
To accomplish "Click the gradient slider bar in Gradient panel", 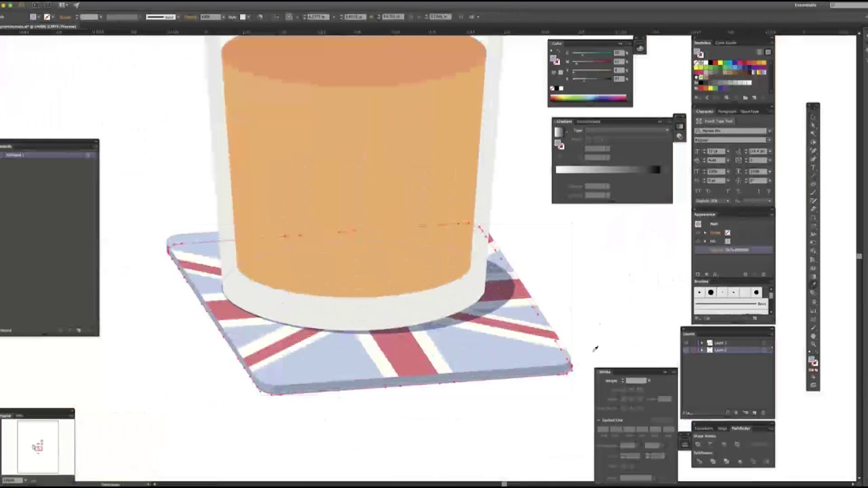I will [608, 169].
